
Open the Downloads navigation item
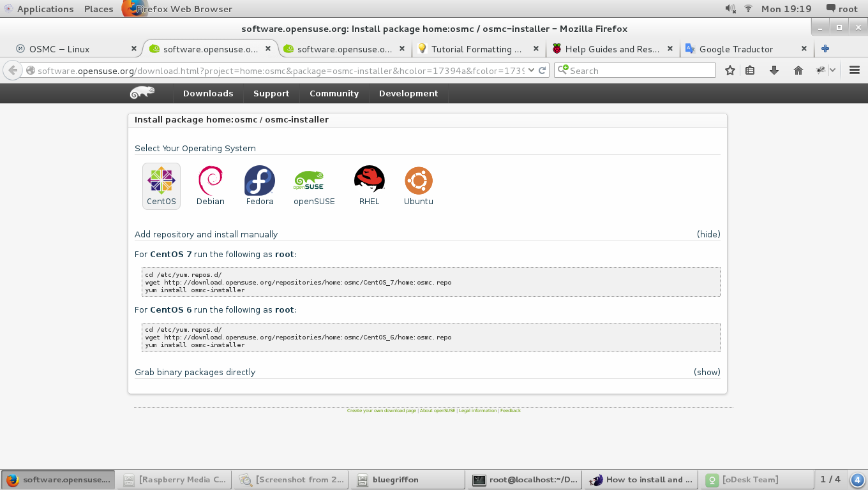coord(208,93)
